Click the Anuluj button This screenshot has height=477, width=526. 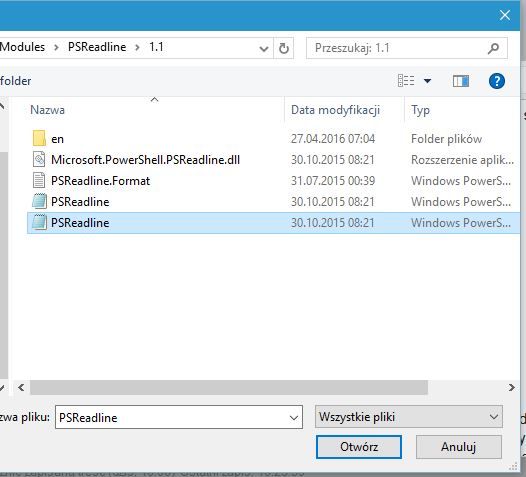(x=459, y=446)
